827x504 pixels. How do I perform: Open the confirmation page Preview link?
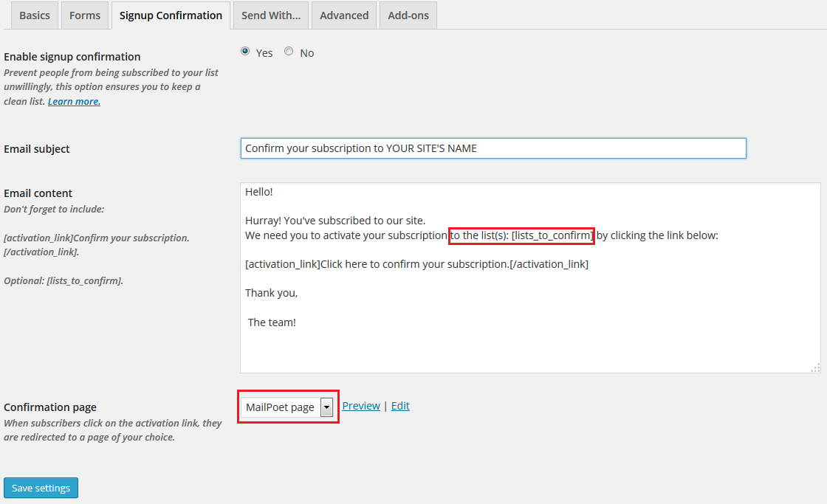[361, 406]
